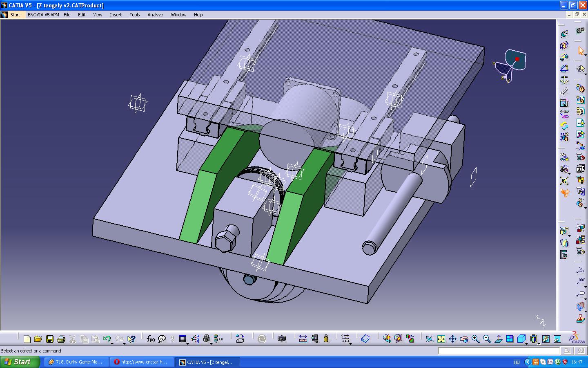Click the paperclip icon in right toolbar
588x368 pixels.
564,91
